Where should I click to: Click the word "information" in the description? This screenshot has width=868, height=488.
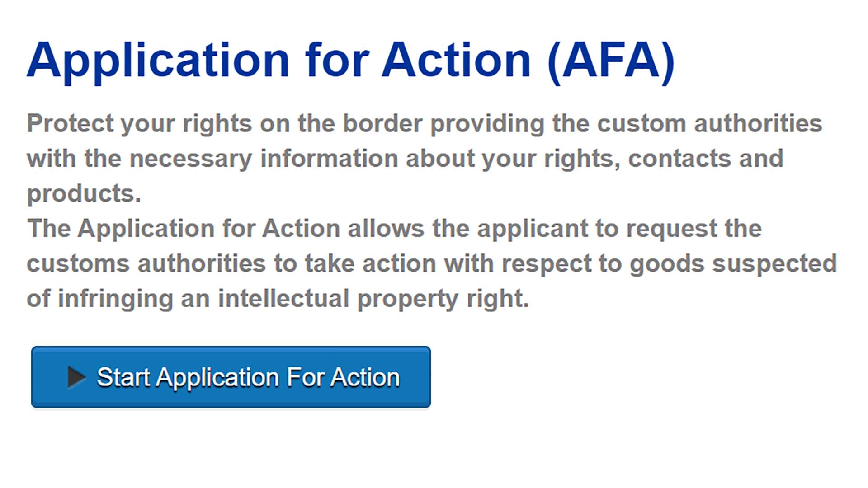click(329, 159)
